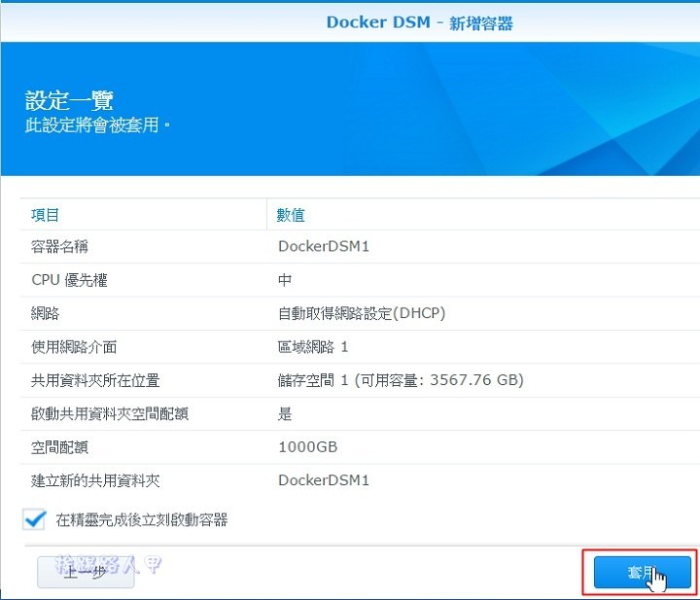
Task: Click the 啟動共用資料夾空間配額 row
Action: (110, 413)
